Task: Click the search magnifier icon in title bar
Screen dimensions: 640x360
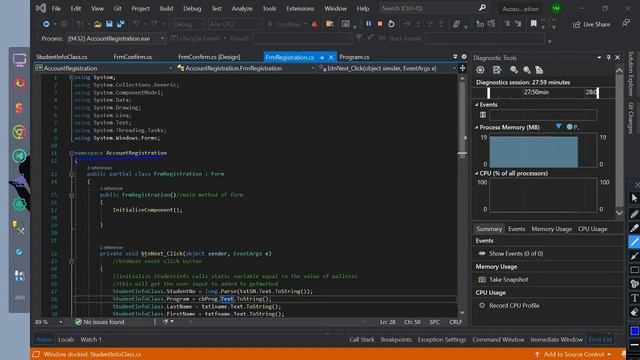Action: 482,8
